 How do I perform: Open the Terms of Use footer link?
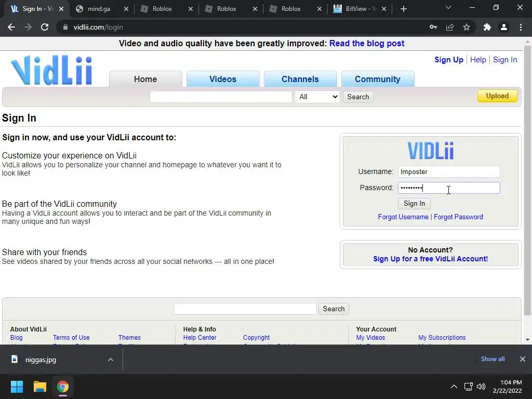[x=71, y=338]
